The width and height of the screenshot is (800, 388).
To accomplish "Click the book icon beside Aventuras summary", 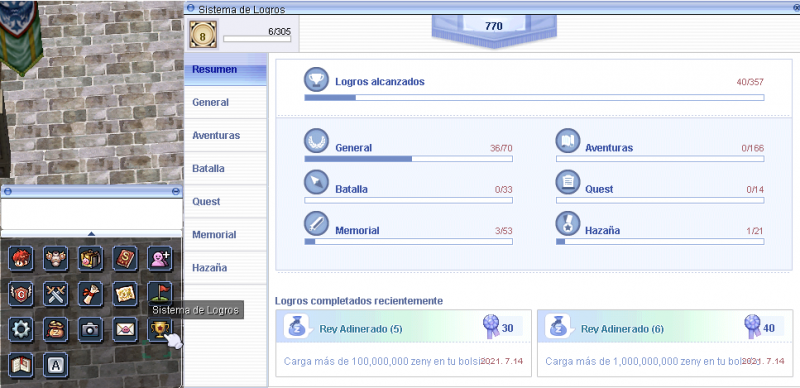I will click(x=568, y=140).
